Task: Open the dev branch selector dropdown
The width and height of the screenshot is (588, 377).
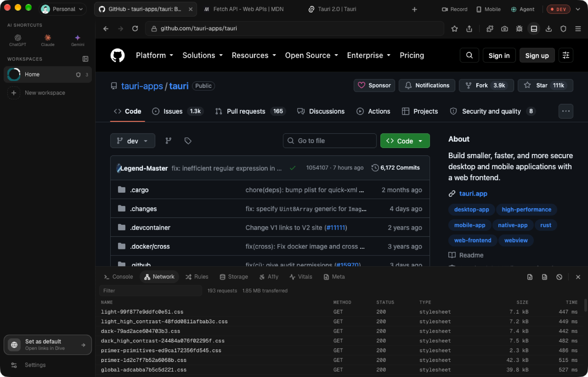Action: [133, 141]
